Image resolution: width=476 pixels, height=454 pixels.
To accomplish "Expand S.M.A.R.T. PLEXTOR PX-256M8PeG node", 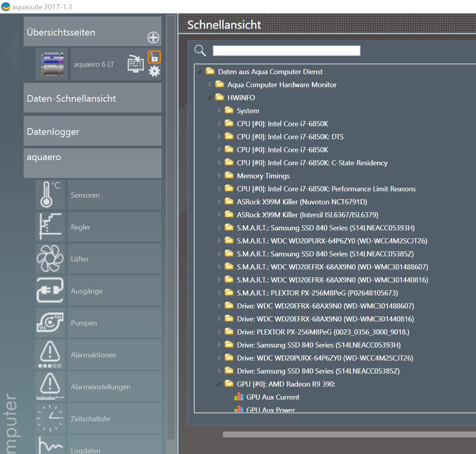I will pyautogui.click(x=219, y=293).
